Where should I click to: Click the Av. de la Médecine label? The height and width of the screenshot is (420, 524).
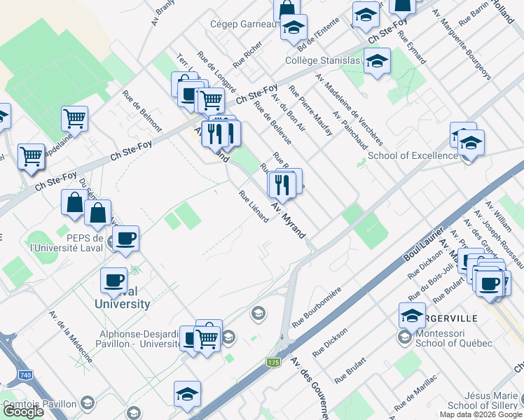click(71, 337)
